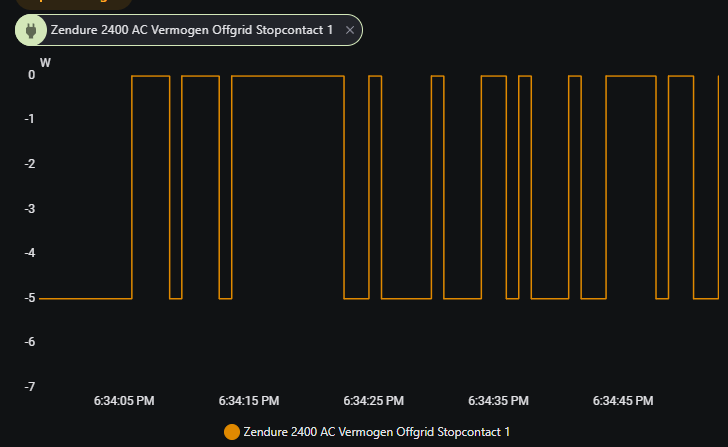The height and width of the screenshot is (447, 728).
Task: Select the Zendure 2400 AC Vermogen chip label
Action: 192,30
